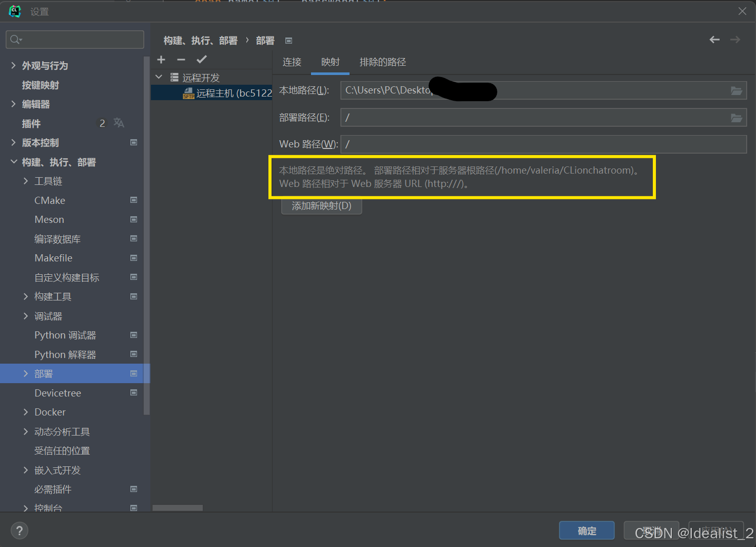Browse for deployment path folder icon
Viewport: 756px width, 547px height.
tap(736, 118)
